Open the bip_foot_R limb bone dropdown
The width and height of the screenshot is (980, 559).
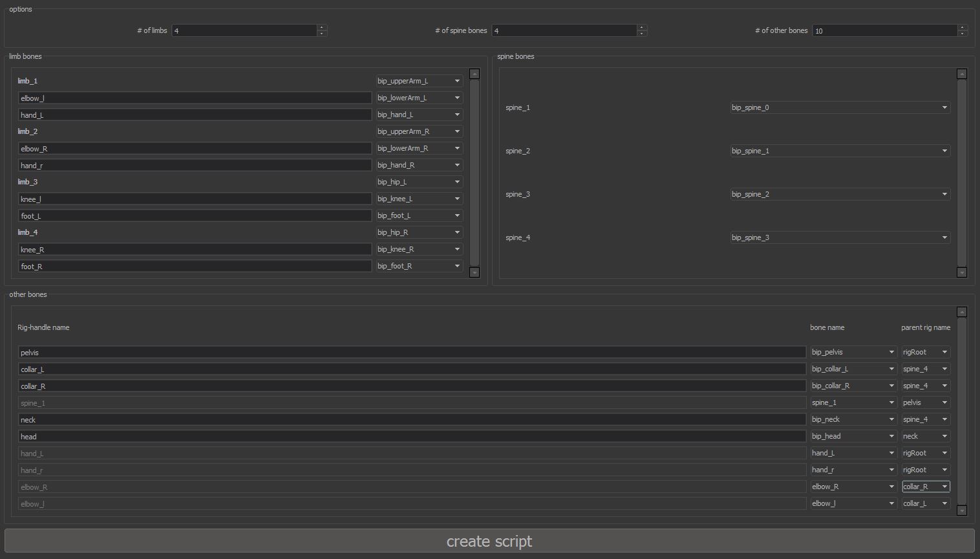[x=420, y=266]
